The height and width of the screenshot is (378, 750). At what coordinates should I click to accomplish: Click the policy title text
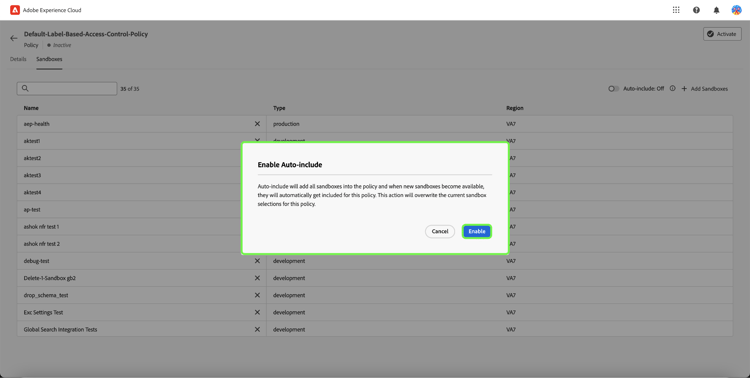pos(86,34)
